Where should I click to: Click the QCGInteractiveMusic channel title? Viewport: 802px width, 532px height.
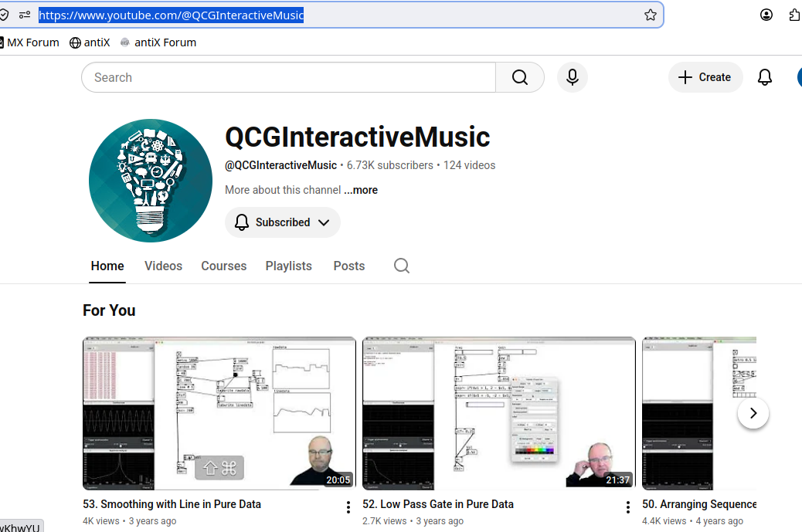coord(358,137)
